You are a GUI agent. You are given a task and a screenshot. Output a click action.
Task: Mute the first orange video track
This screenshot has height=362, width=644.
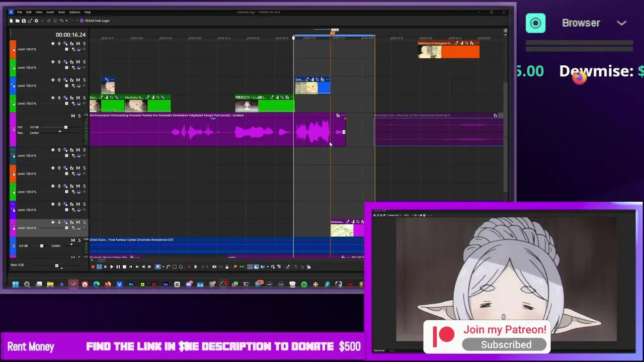pos(78,44)
